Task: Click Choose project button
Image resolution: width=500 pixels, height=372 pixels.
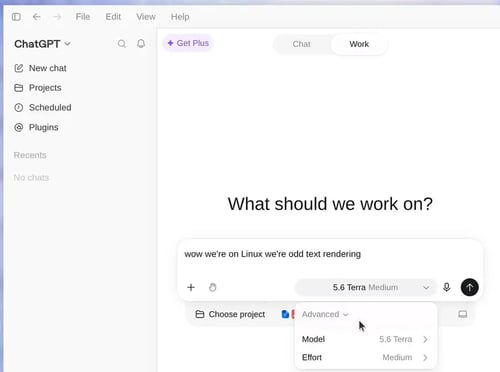Action: (x=230, y=314)
